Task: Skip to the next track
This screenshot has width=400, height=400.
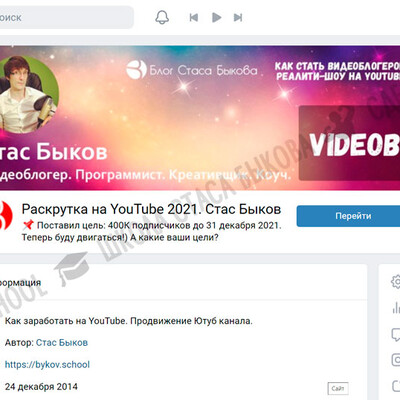Action: 238,17
